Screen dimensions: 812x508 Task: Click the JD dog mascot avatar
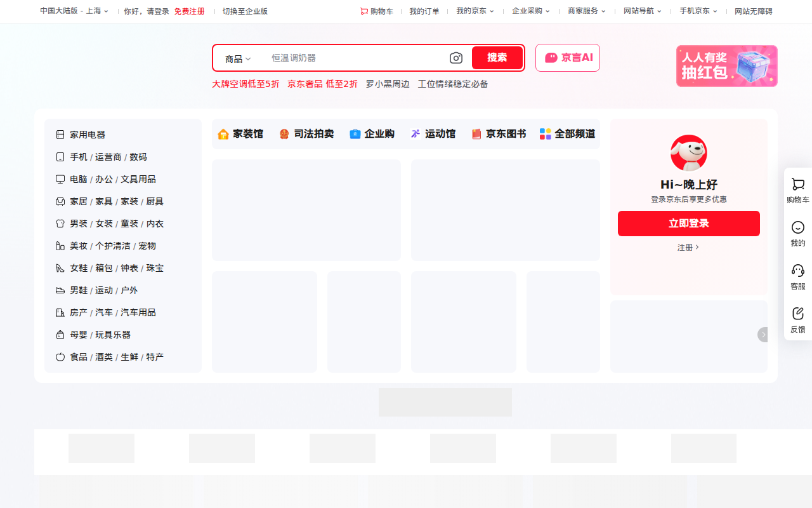click(x=689, y=153)
